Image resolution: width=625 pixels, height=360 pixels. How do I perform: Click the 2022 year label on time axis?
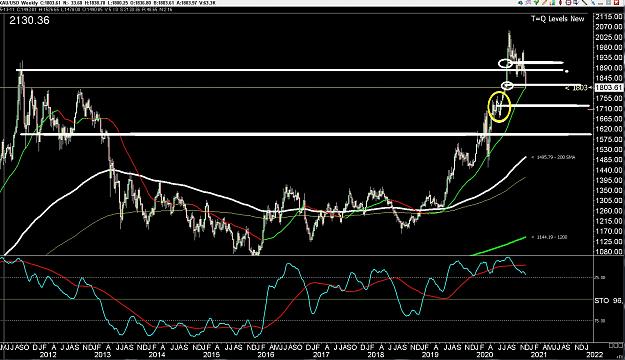[x=594, y=354]
